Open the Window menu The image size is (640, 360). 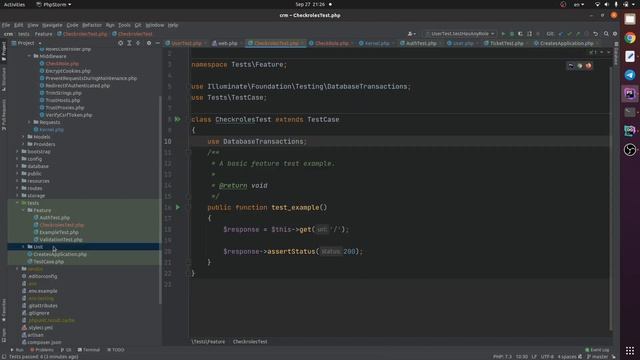pos(155,25)
